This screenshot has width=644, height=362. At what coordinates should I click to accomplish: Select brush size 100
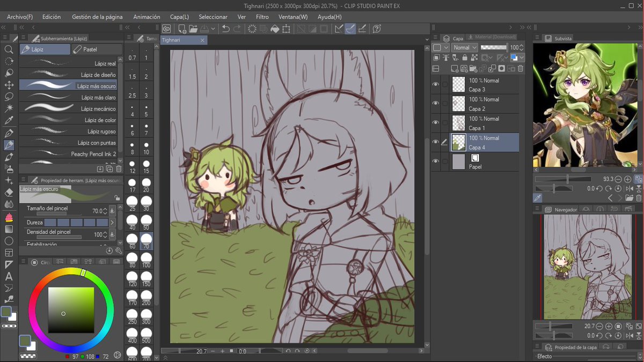coord(146,261)
